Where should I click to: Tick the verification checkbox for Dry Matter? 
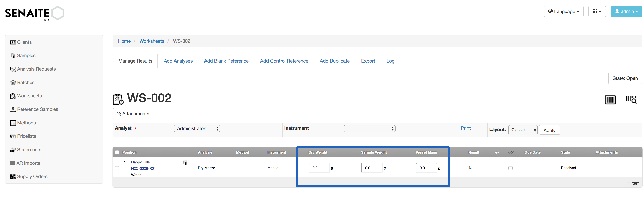[510, 168]
